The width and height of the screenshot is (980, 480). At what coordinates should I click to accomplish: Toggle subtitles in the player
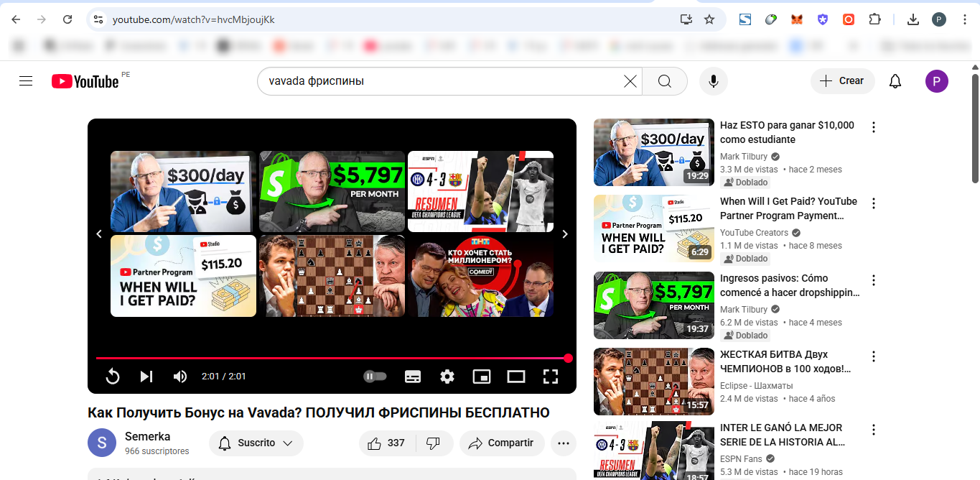point(413,376)
